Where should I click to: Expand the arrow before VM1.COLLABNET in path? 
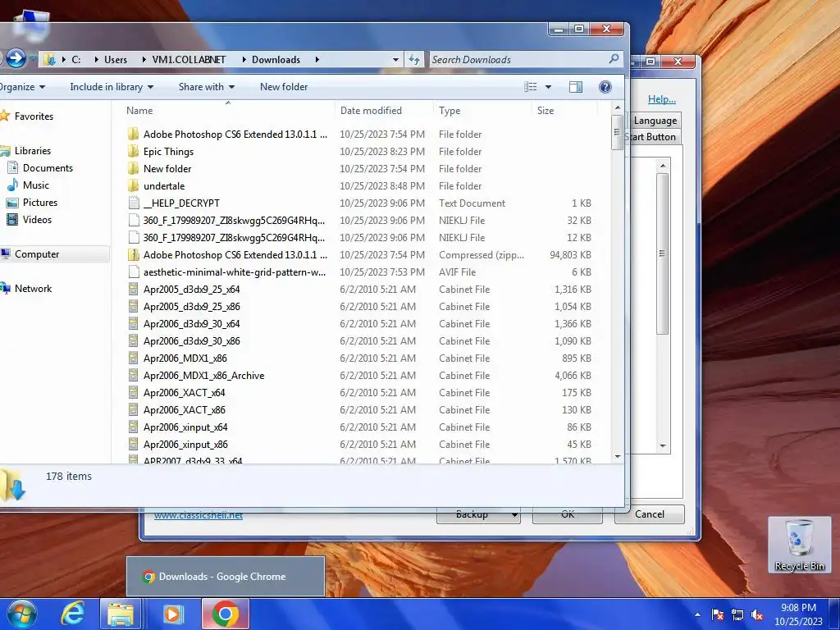click(x=144, y=59)
